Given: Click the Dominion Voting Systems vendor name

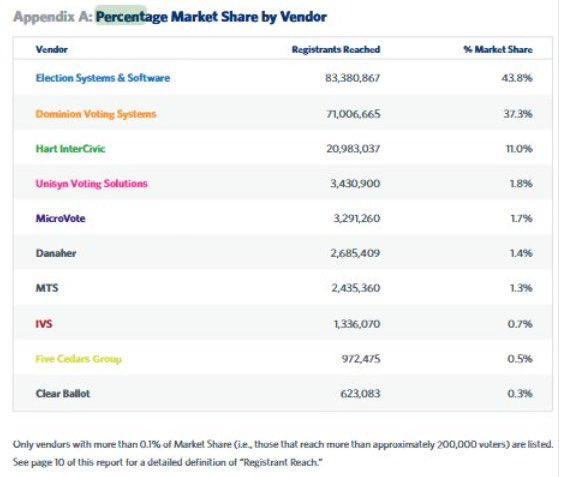Looking at the screenshot, I should coord(96,114).
